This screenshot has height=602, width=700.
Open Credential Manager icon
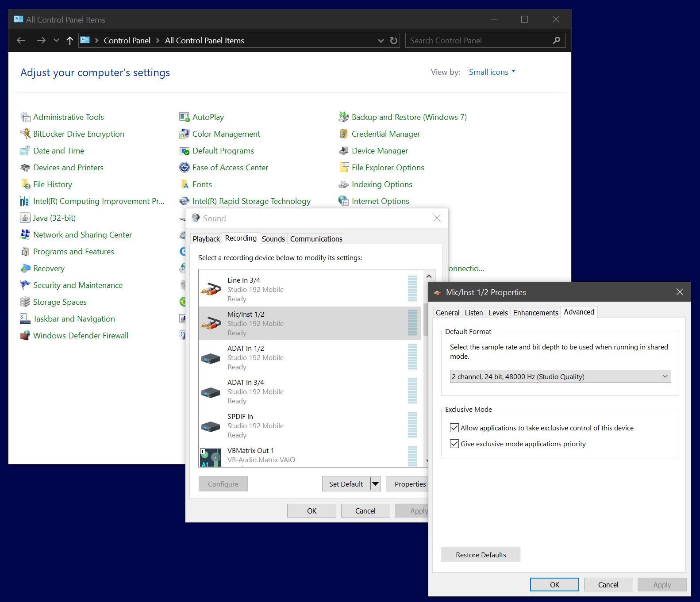344,134
